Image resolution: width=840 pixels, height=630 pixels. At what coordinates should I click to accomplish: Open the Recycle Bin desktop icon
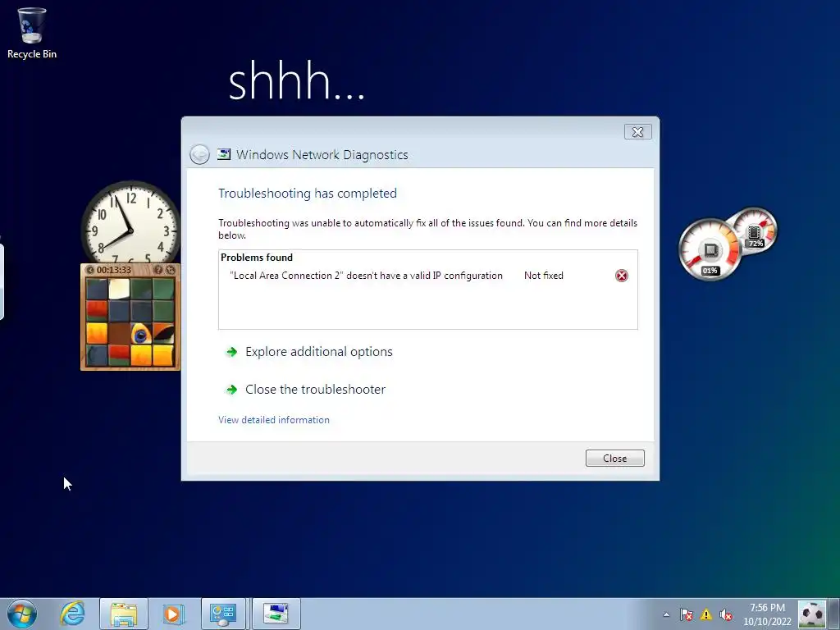(32, 33)
